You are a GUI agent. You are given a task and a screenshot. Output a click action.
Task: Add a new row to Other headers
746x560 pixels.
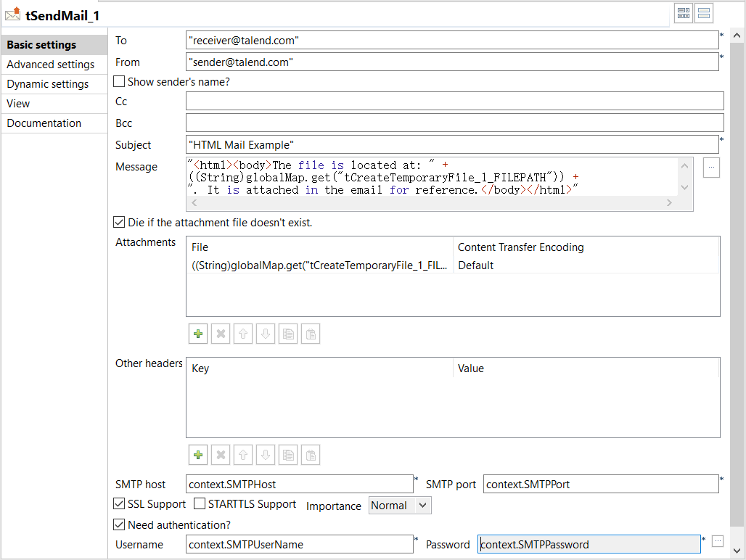point(197,455)
